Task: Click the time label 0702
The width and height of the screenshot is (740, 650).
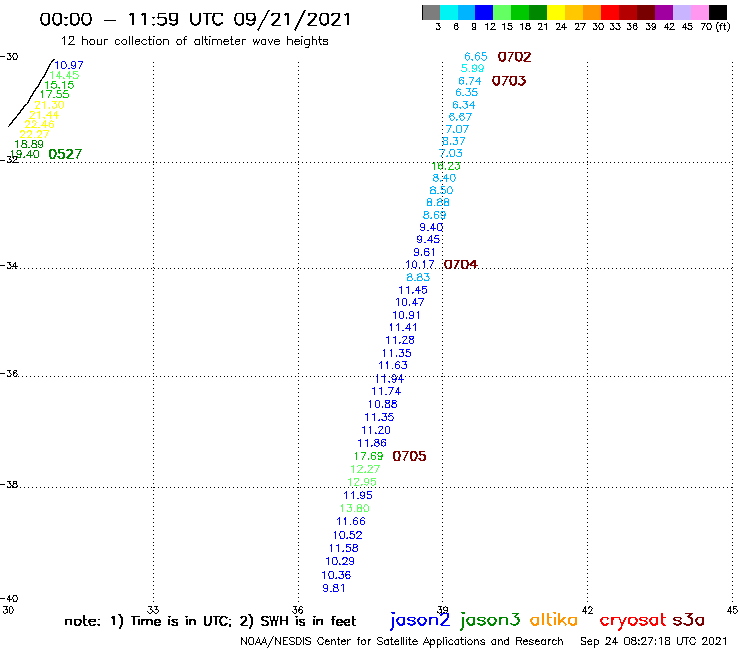Action: pyautogui.click(x=514, y=57)
